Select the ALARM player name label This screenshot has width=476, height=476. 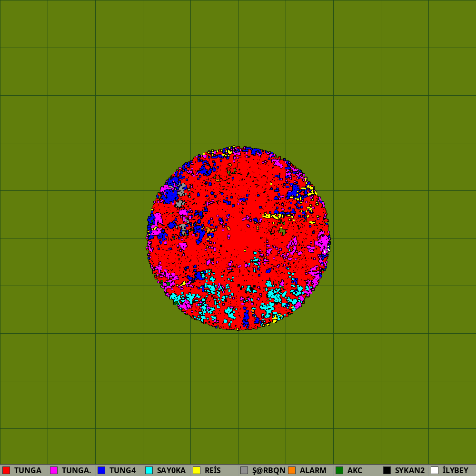[313, 470]
